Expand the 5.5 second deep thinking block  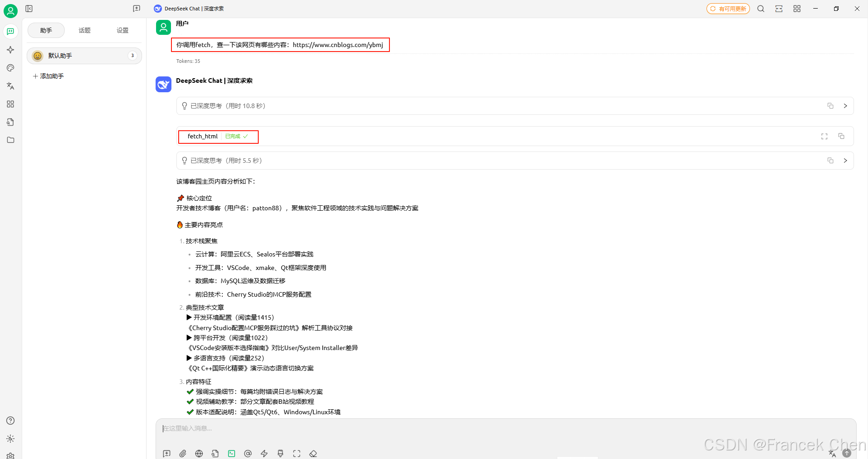(x=845, y=161)
